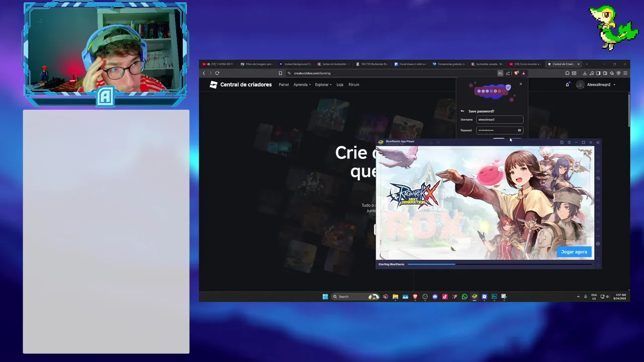
Task: Open the browser Downloads icon
Action: click(x=585, y=73)
